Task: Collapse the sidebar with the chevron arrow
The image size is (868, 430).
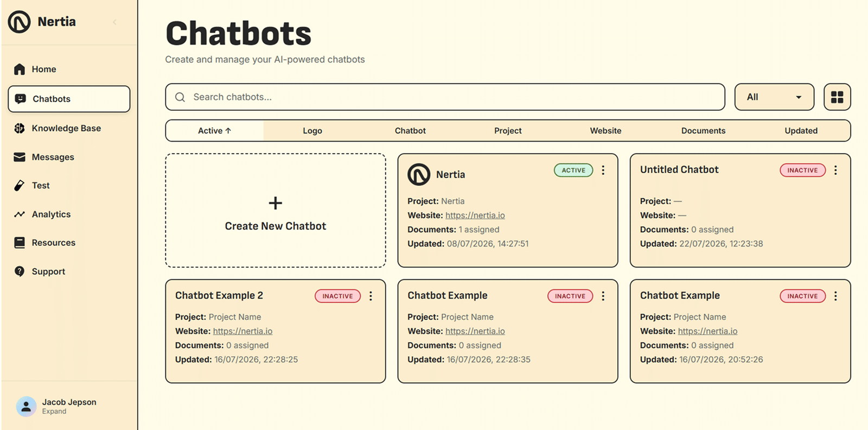Action: pyautogui.click(x=114, y=22)
